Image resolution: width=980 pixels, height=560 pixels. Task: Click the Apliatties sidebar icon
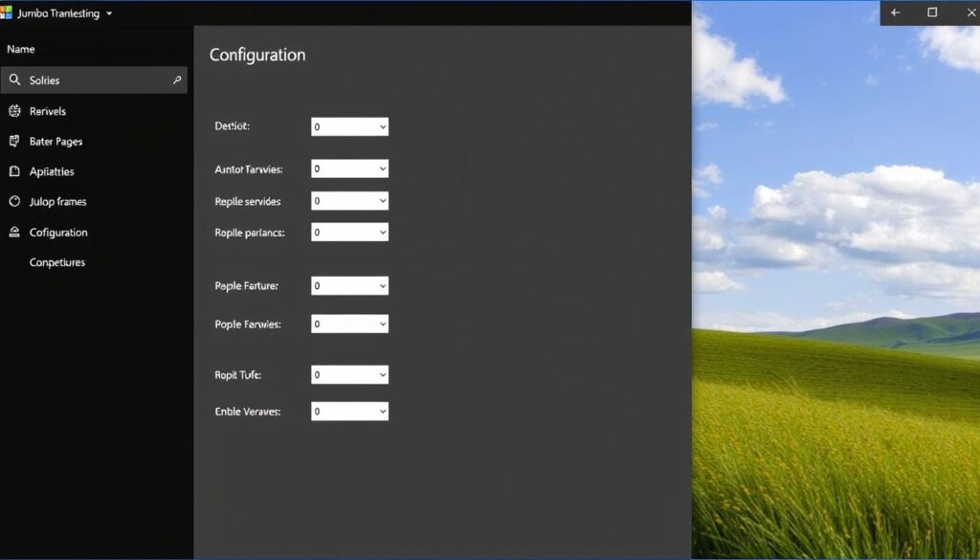[x=13, y=171]
